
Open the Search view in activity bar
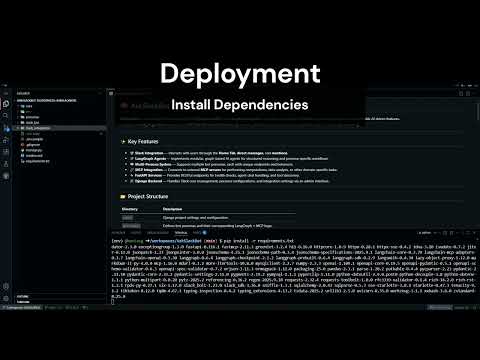6,115
